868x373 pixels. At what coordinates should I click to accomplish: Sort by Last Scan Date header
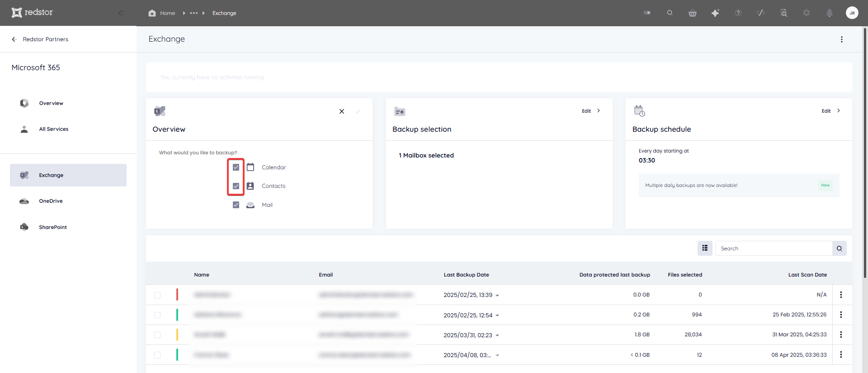pos(808,275)
